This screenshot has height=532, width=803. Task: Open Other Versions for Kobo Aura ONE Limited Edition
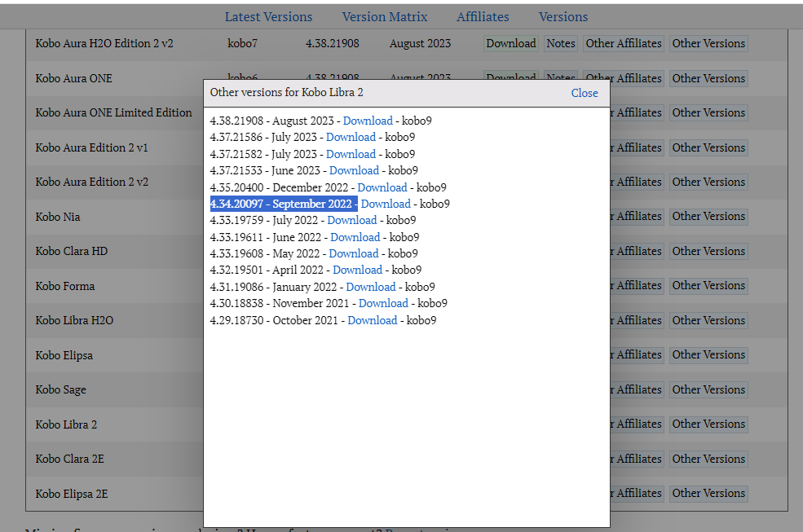708,112
